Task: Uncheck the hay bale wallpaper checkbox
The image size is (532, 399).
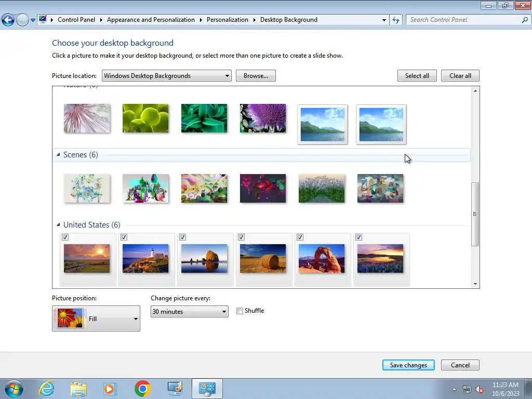Action: (x=241, y=237)
